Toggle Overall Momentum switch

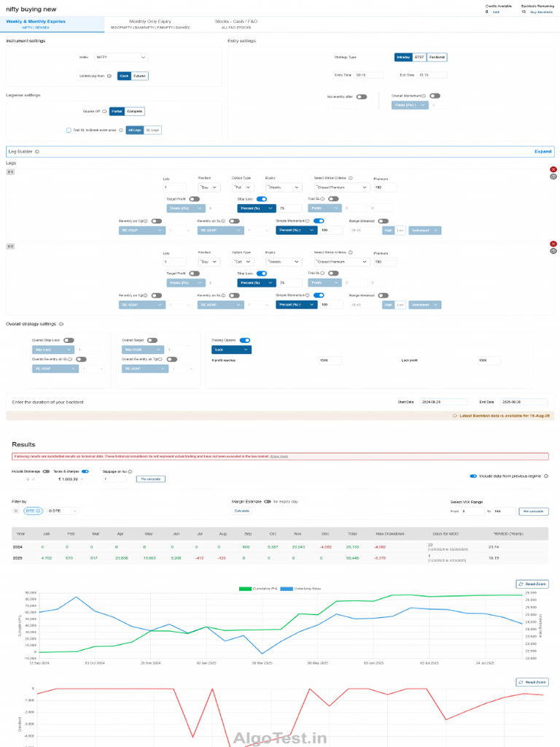[435, 96]
